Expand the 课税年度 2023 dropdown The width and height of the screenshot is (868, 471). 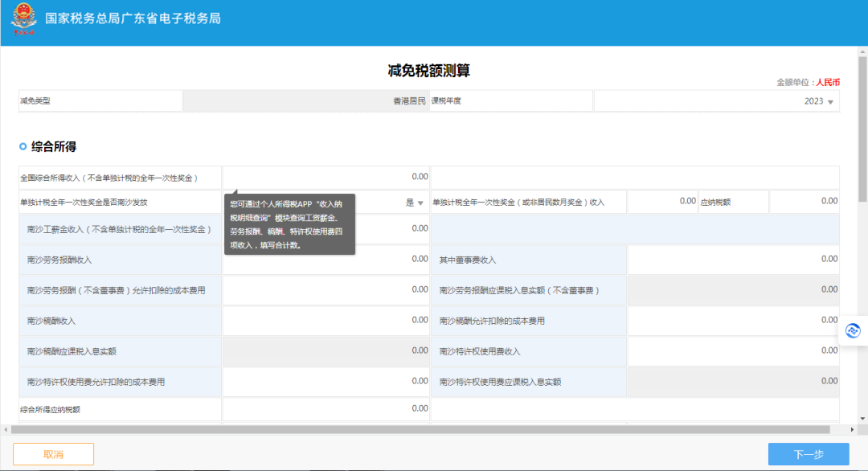pyautogui.click(x=716, y=101)
